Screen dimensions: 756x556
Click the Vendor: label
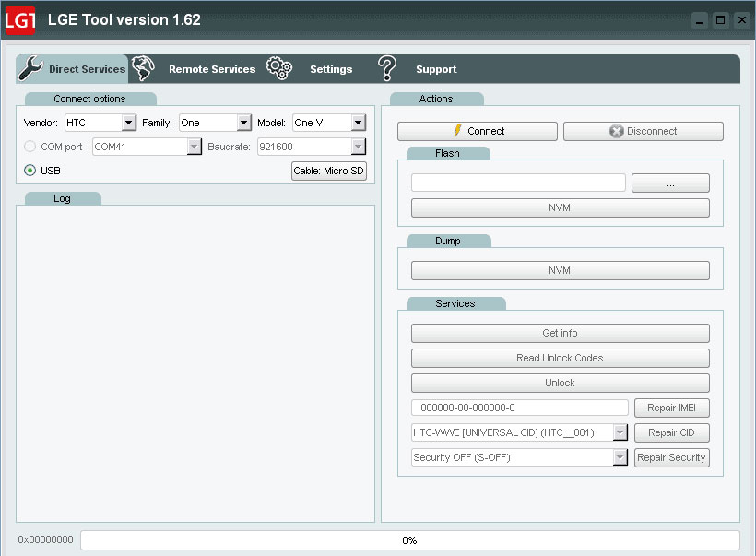[41, 123]
